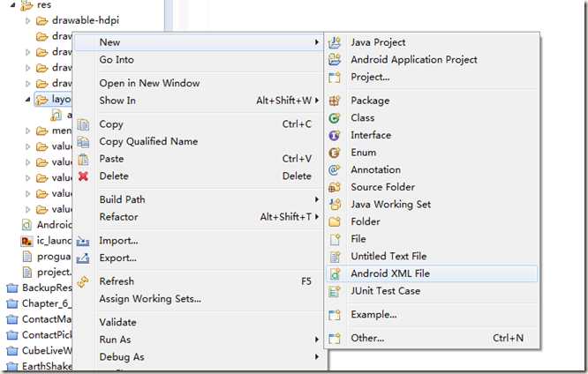The image size is (588, 374).
Task: Select Android XML File entry
Action: click(432, 274)
